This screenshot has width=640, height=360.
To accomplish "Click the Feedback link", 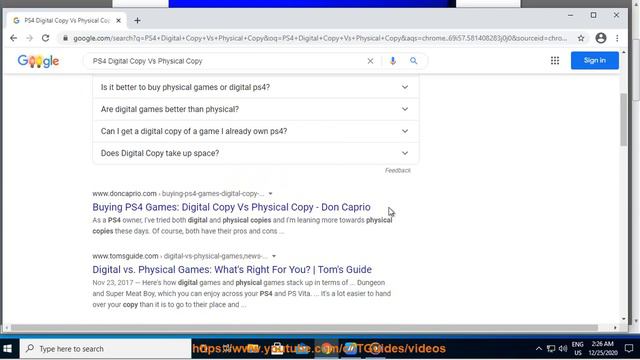I will pos(398,171).
